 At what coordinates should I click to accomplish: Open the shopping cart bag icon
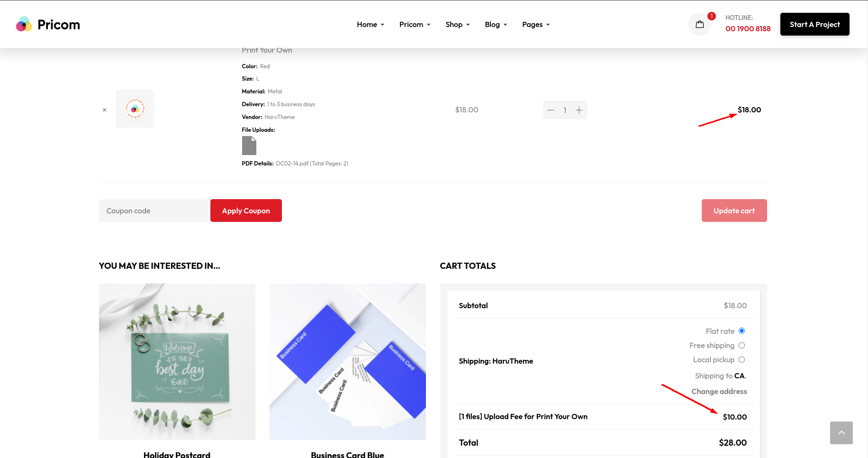pyautogui.click(x=699, y=24)
